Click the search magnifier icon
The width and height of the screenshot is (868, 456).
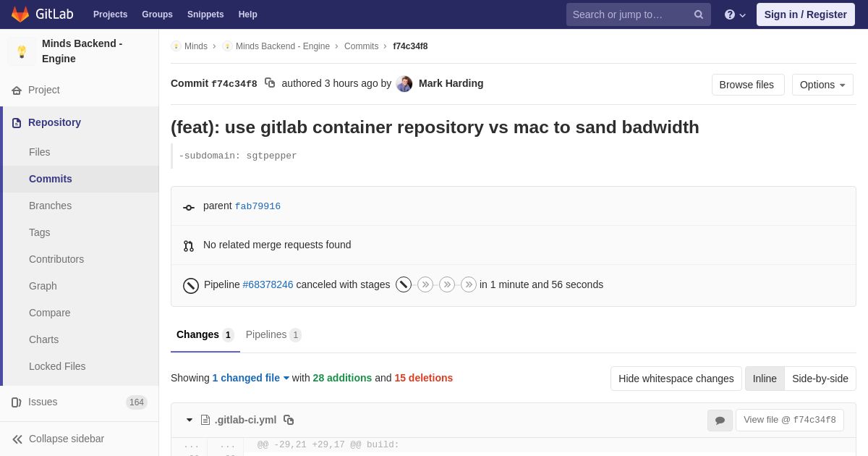(x=699, y=14)
